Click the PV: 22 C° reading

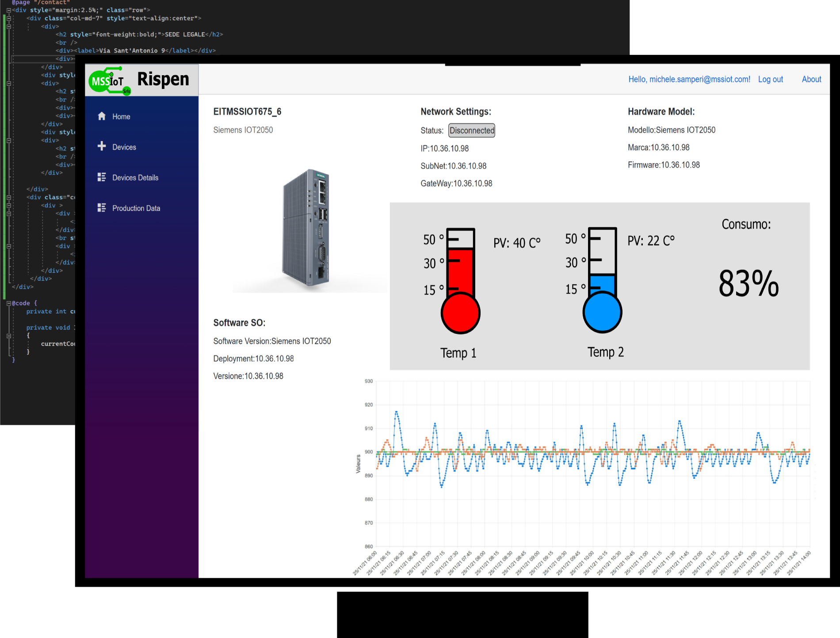[651, 241]
